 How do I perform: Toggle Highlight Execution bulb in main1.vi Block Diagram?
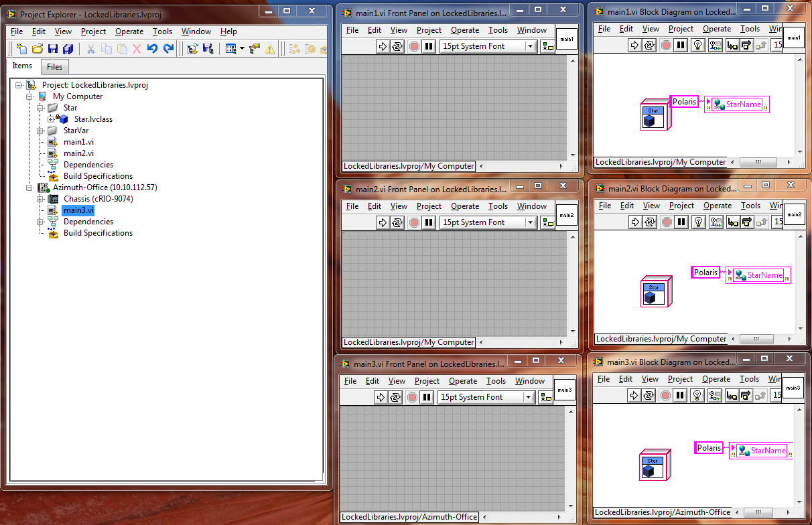697,45
